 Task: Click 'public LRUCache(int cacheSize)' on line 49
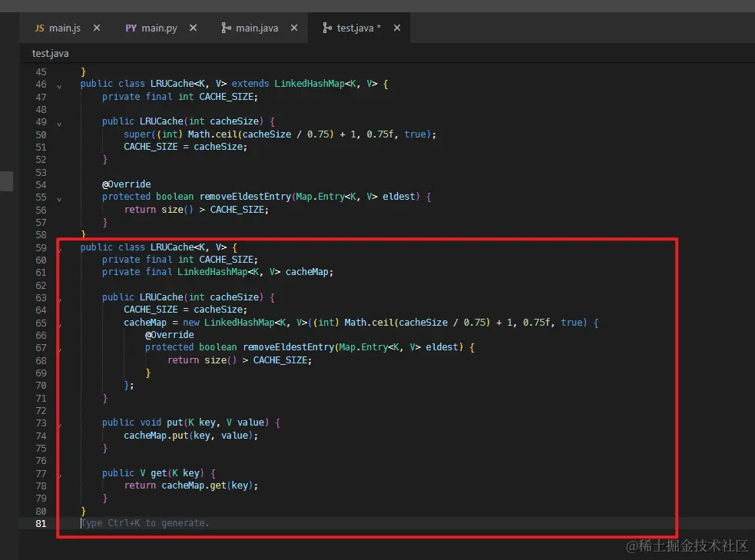tap(183, 121)
